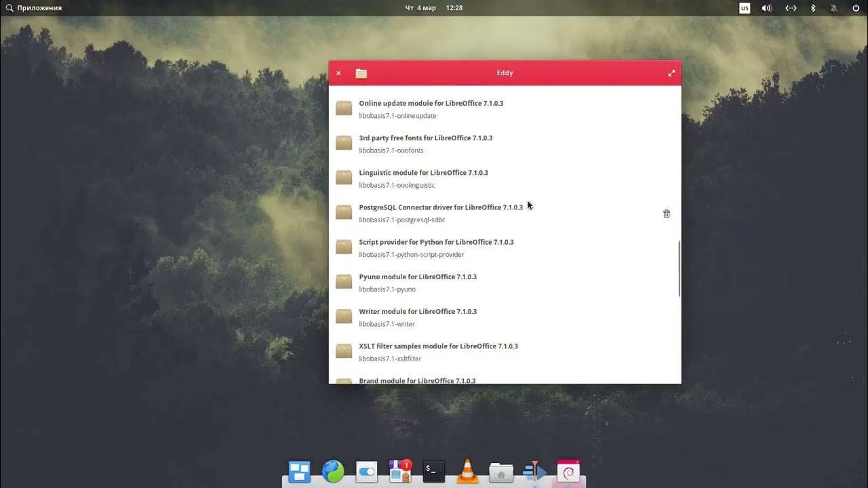This screenshot has width=868, height=488.
Task: Open Files home folder icon in dock
Action: point(501,472)
